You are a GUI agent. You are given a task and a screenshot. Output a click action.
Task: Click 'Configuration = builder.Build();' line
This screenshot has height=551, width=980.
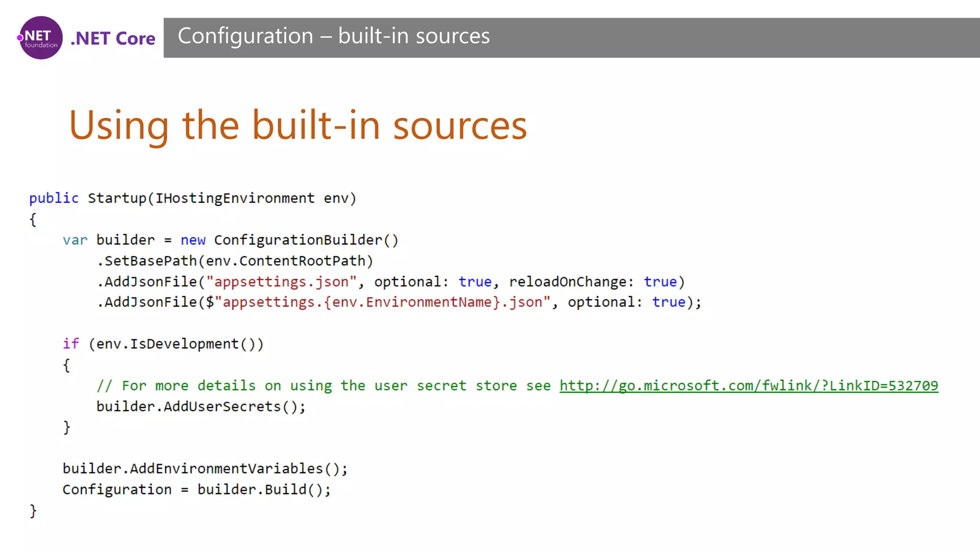tap(197, 489)
